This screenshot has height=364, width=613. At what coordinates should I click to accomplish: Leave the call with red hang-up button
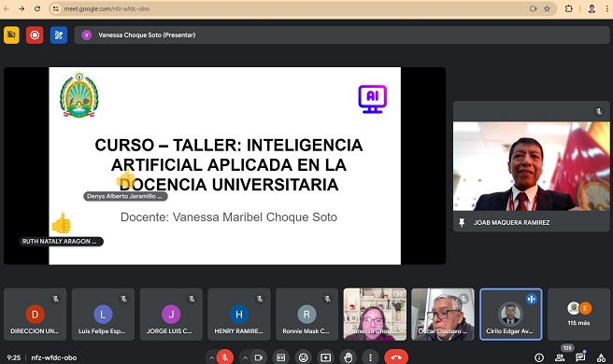[x=396, y=357]
